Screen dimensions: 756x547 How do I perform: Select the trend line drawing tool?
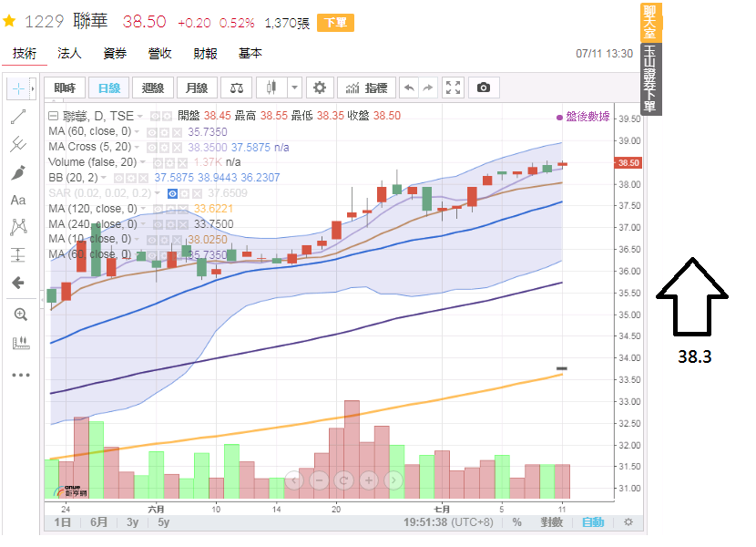[18, 117]
